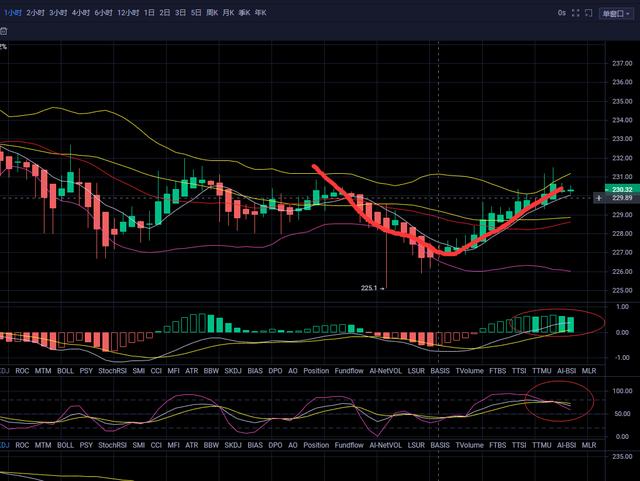
Task: Select the 4小时 timeframe tab
Action: click(81, 13)
